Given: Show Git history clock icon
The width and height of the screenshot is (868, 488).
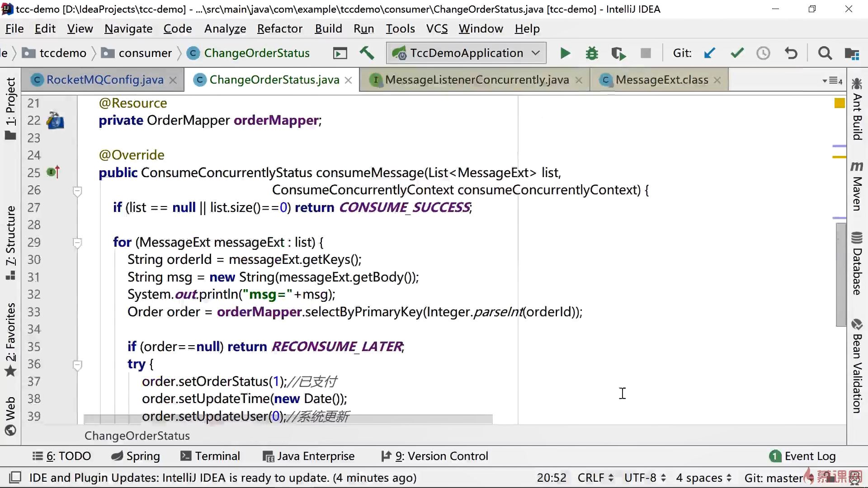Looking at the screenshot, I should (x=763, y=53).
